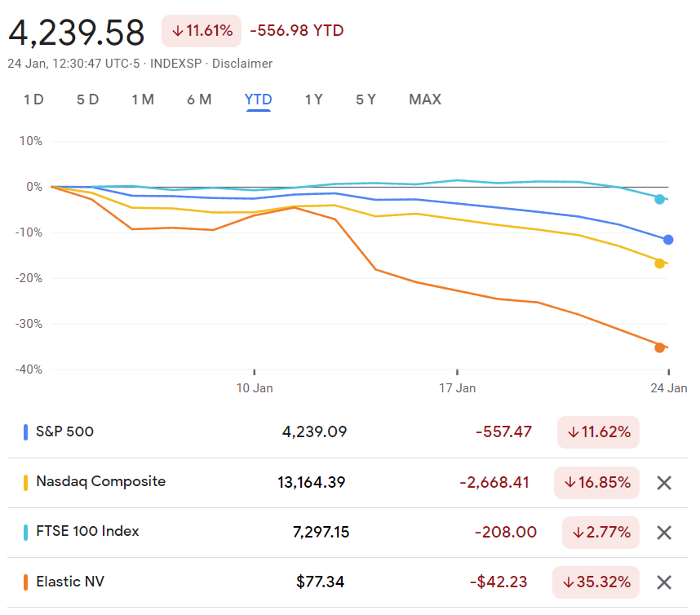The width and height of the screenshot is (700, 615).
Task: Remove FTSE 100 Index comparison with X
Action: tap(664, 533)
